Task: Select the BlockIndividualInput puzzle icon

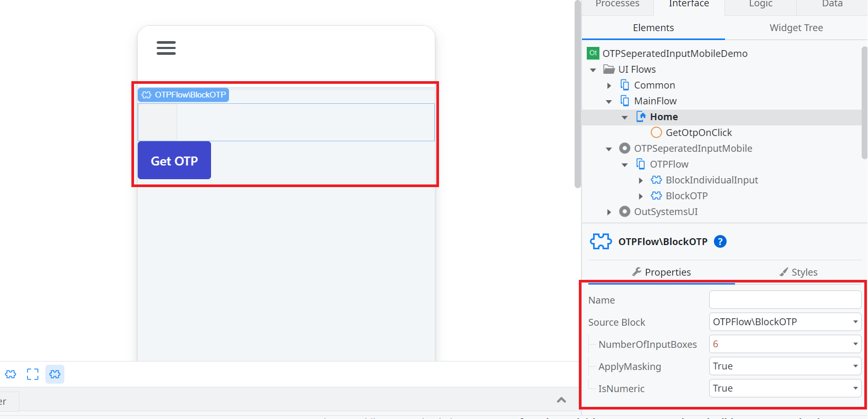Action: pos(656,180)
